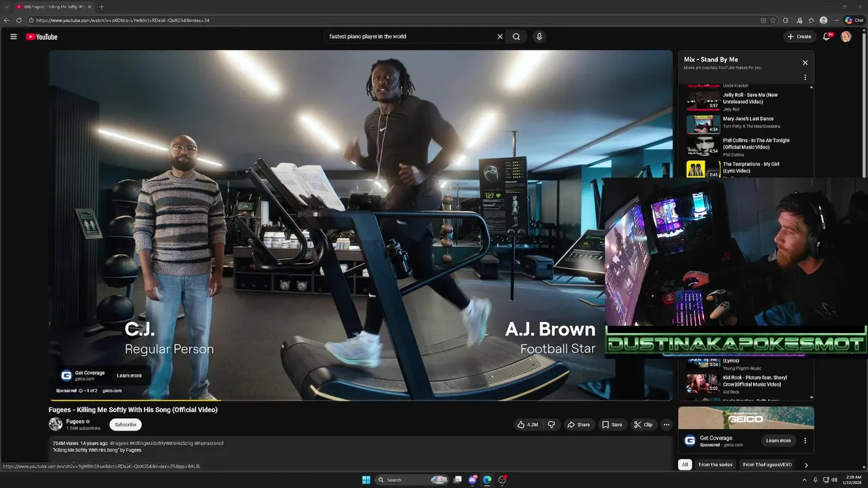
Task: Open Microsoft Edge from the taskbar
Action: [487, 480]
